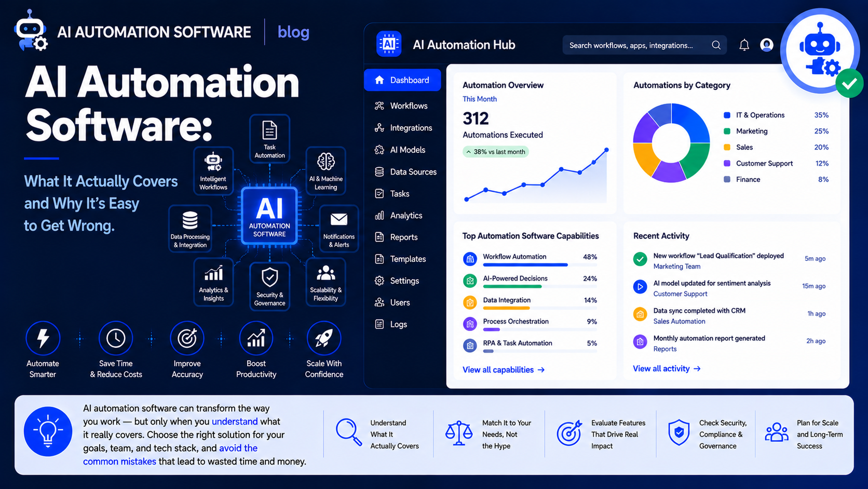This screenshot has width=868, height=489.
Task: Open the Customer Support activity link
Action: [x=680, y=294]
